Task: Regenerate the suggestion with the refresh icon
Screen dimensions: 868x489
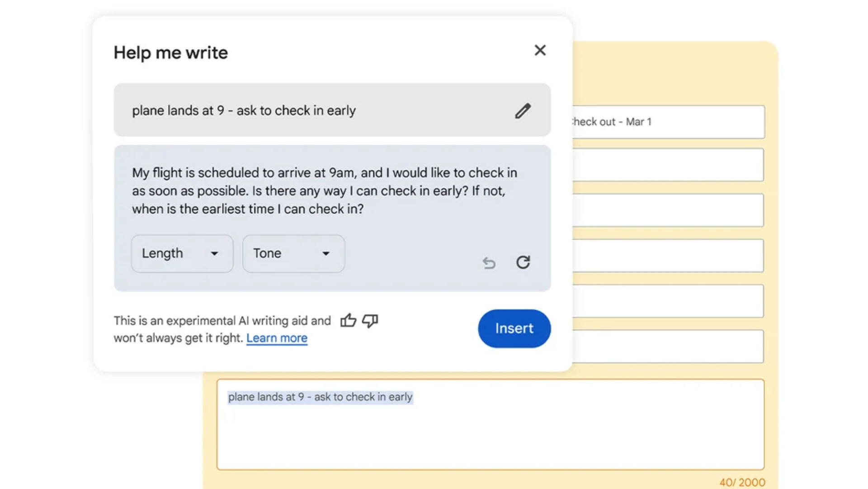Action: tap(523, 262)
